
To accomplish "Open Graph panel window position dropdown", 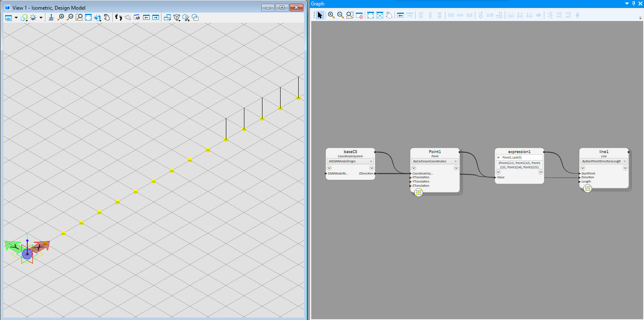I will [627, 3].
